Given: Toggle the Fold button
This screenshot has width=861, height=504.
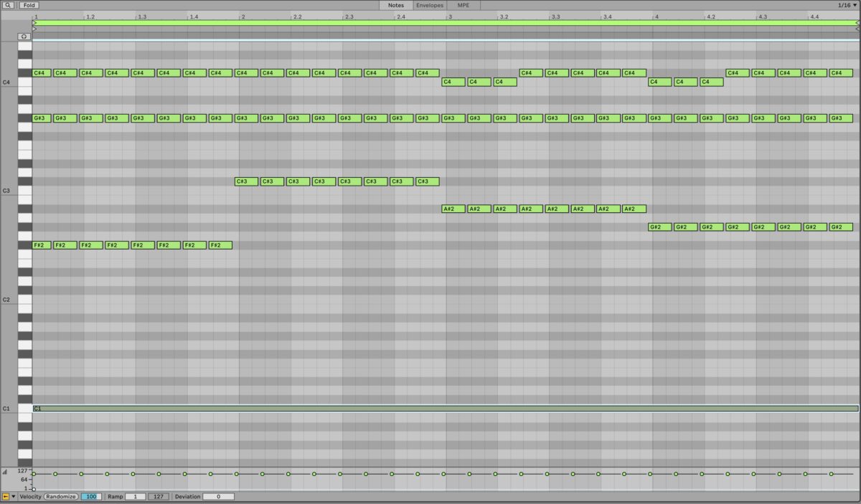Looking at the screenshot, I should (29, 5).
